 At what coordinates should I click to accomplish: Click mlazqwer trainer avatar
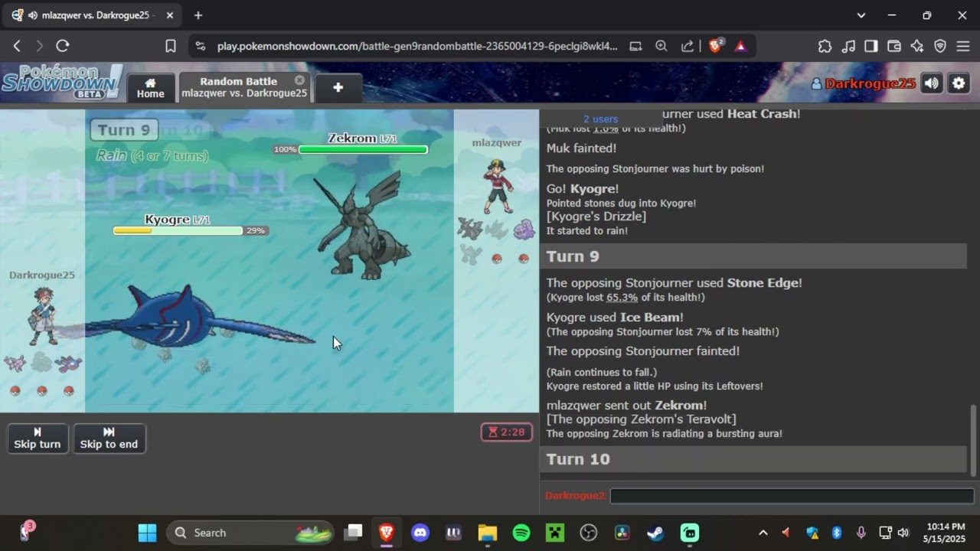[x=498, y=187]
